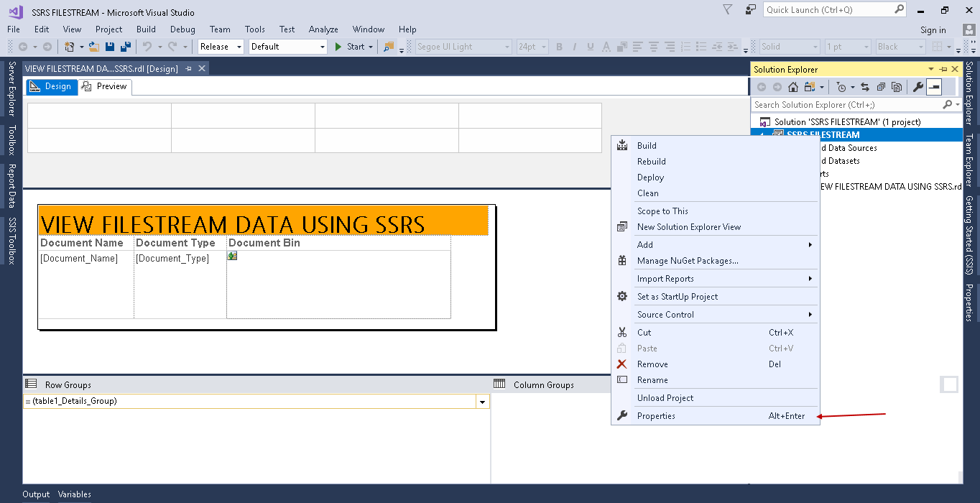Click the Open File folder icon
Screen dimensions: 980x503
[94, 47]
